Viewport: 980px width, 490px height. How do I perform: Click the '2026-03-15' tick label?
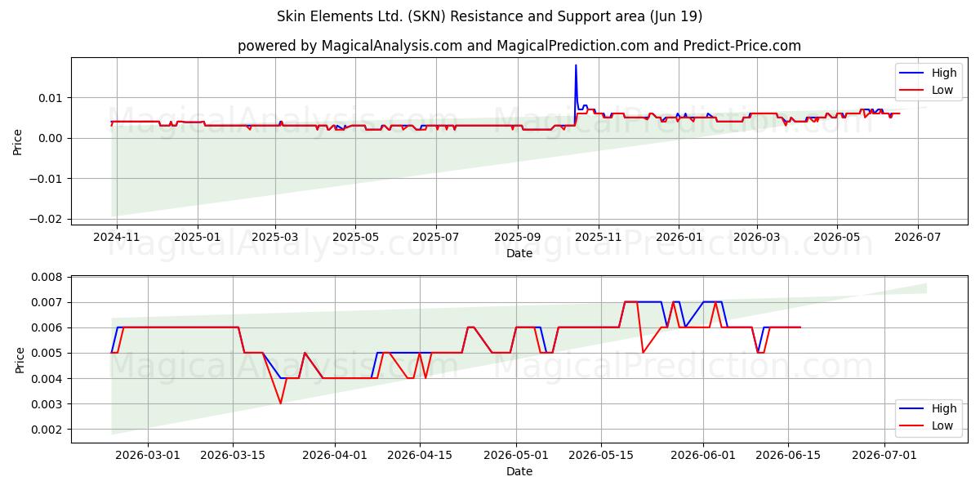233,455
